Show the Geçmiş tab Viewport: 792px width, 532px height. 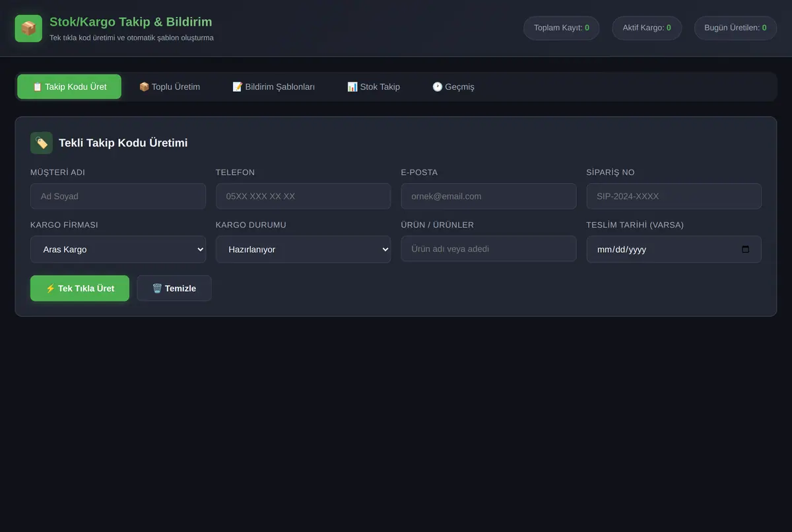point(453,86)
